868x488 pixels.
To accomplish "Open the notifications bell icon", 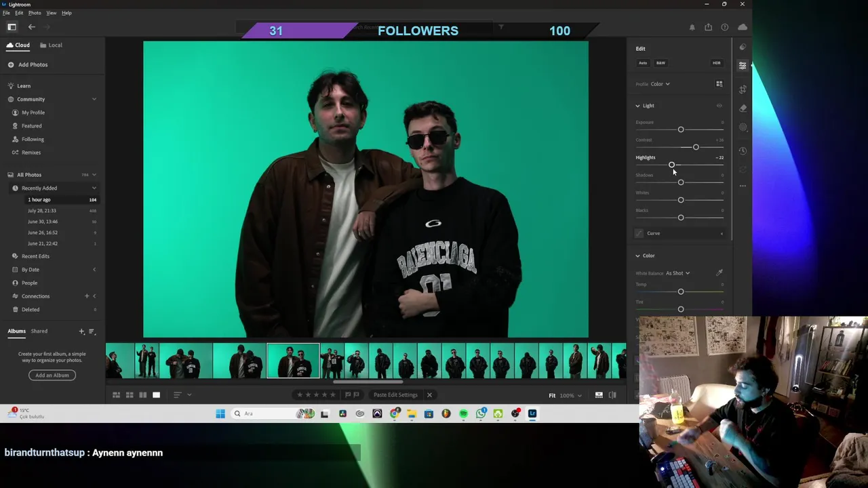I will pos(692,27).
